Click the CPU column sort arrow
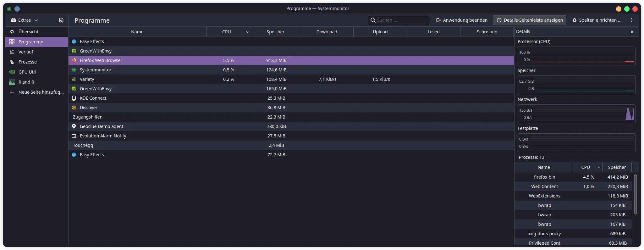This screenshot has height=250, width=644. (247, 32)
